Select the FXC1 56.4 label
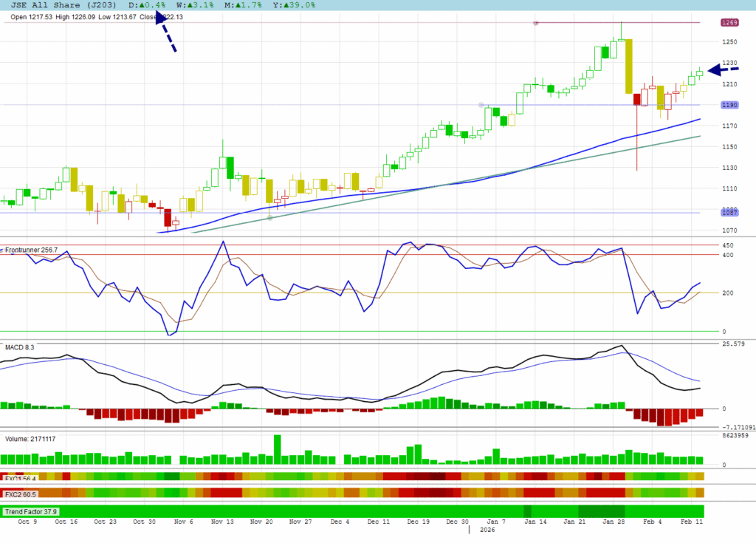756x543 pixels. pos(21,479)
